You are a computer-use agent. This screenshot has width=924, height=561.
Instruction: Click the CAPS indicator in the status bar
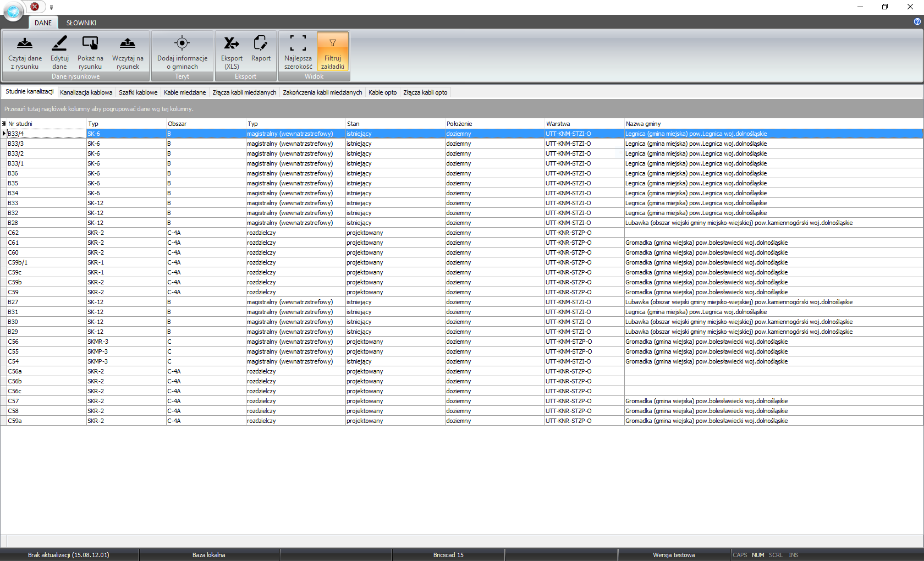740,555
